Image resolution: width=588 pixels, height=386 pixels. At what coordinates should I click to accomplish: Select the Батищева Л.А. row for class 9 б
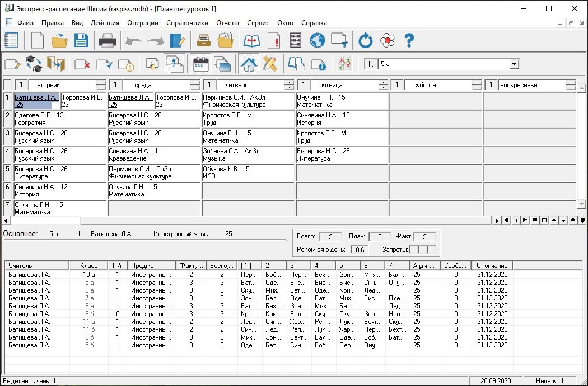click(258, 314)
